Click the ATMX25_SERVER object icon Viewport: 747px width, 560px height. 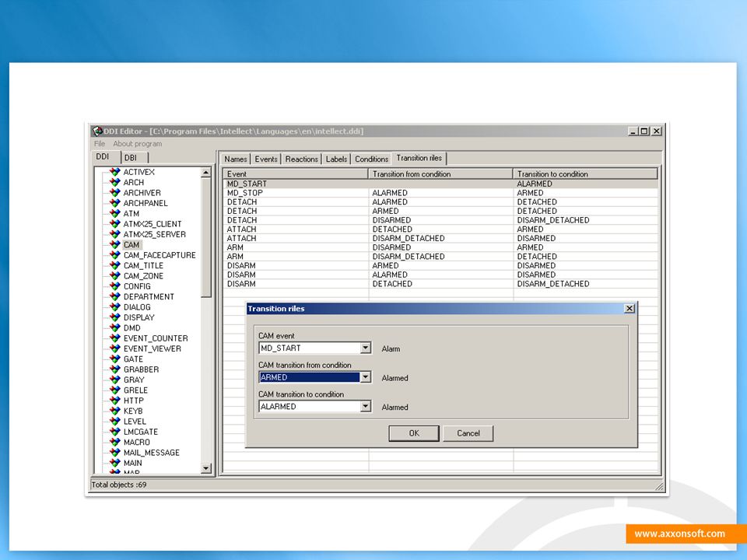[x=115, y=234]
